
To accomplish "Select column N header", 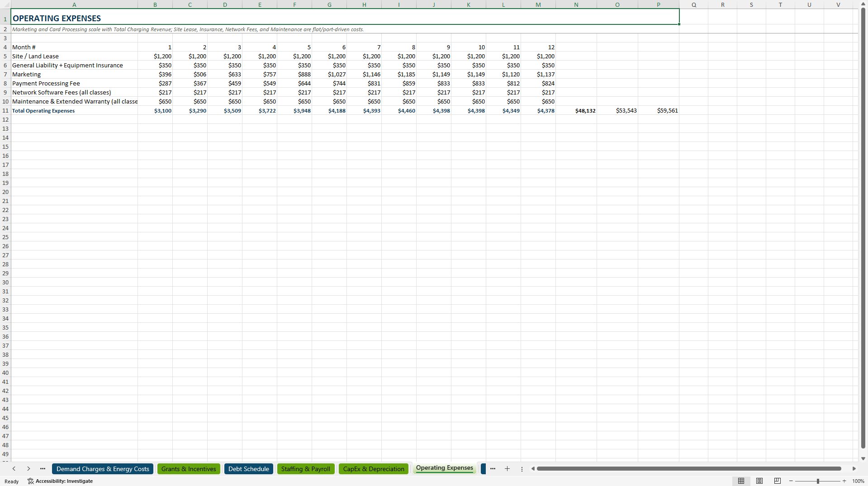I will tap(576, 5).
